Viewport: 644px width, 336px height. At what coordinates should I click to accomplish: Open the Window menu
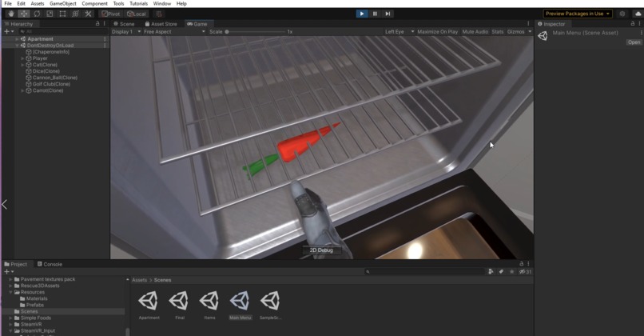point(162,3)
